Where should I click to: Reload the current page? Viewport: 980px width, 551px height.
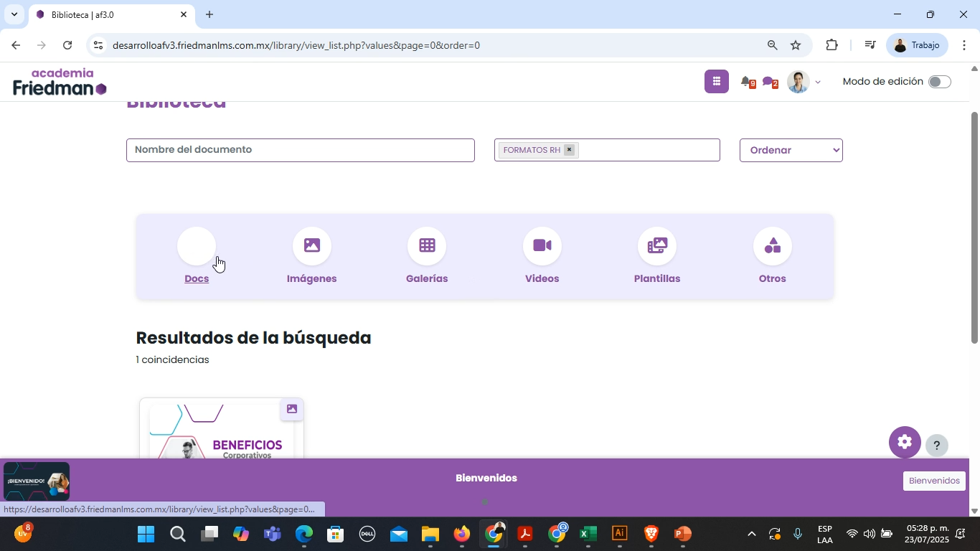click(67, 45)
